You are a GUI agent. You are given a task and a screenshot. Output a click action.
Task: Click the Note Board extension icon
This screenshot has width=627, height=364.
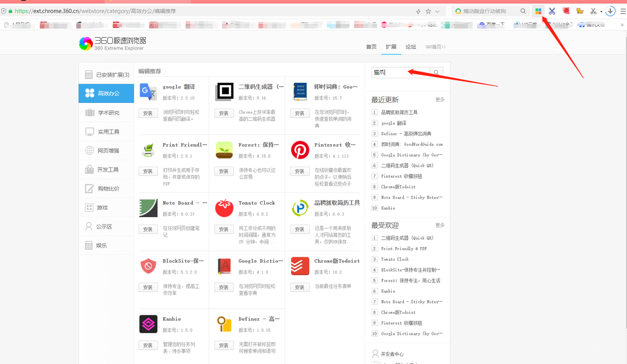148,208
